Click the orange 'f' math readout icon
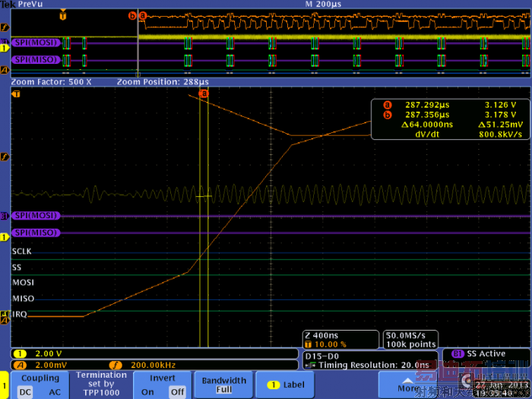The image size is (532, 399). tap(117, 366)
